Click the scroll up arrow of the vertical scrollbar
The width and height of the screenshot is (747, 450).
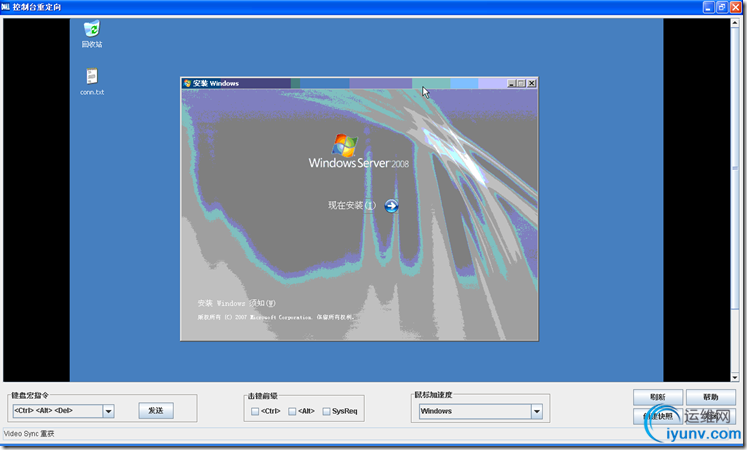735,23
